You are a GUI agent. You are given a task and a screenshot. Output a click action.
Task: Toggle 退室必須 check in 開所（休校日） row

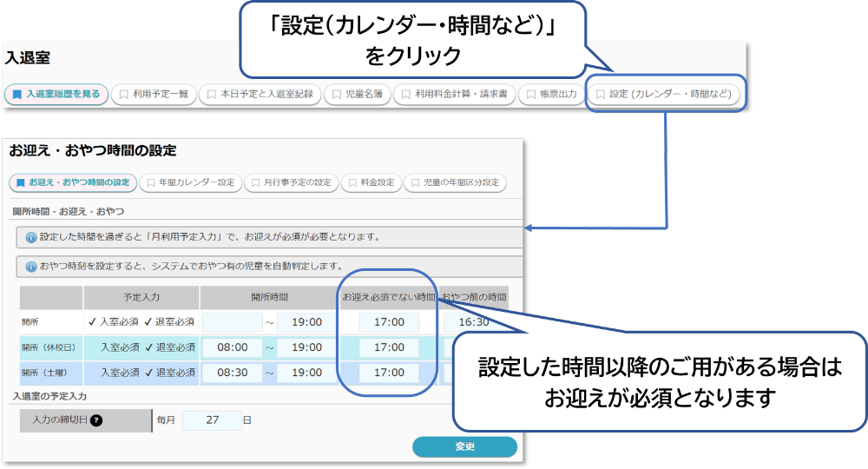149,347
